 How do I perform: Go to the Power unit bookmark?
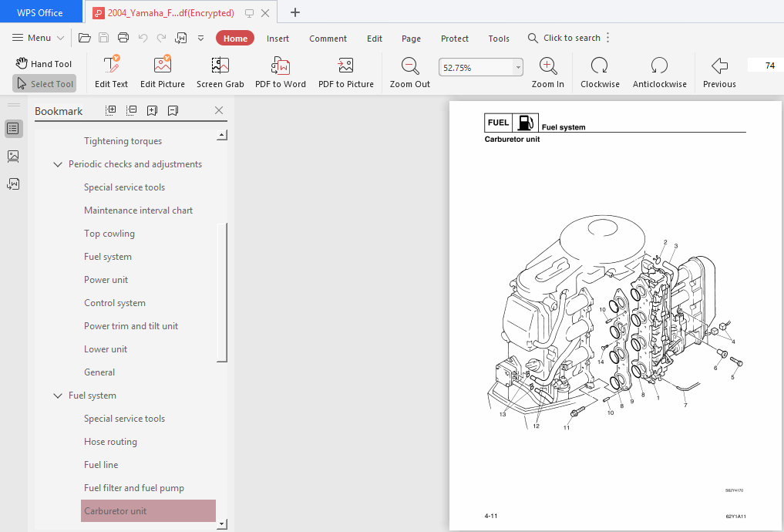(x=106, y=280)
